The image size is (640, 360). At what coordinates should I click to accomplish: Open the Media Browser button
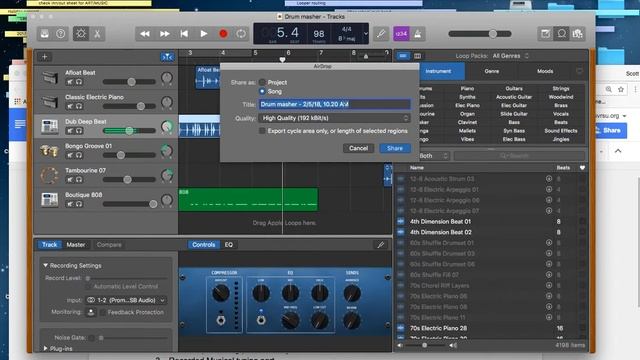578,34
